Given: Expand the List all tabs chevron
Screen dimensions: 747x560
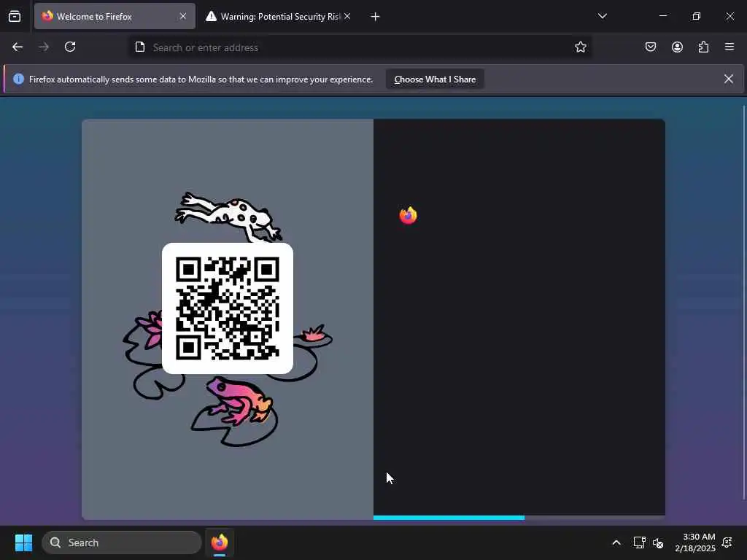Looking at the screenshot, I should click(602, 16).
